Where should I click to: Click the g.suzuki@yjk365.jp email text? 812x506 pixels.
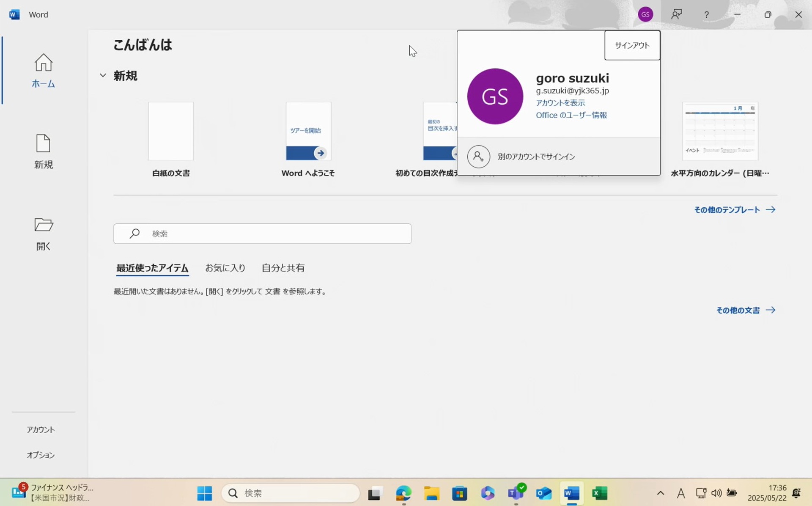tap(573, 91)
